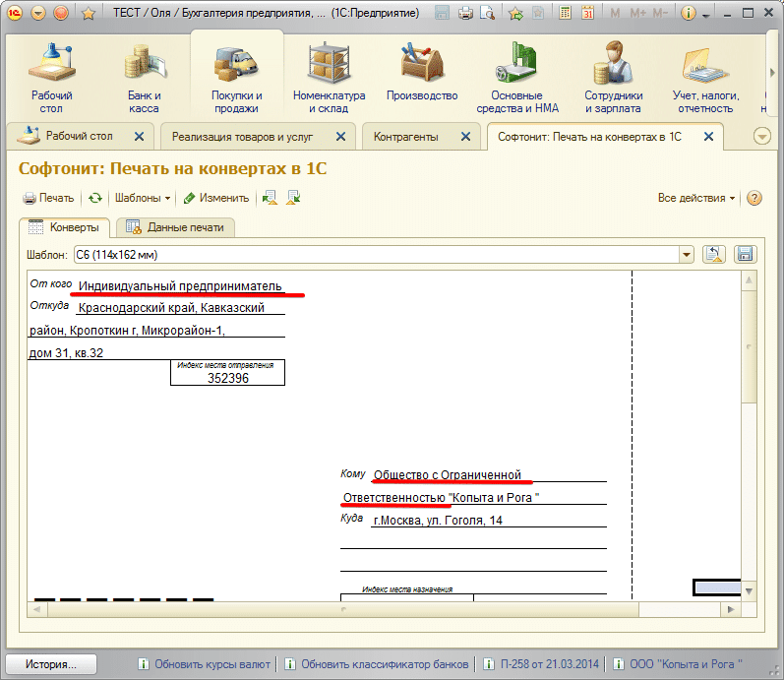Click the orange round forward button in title bar

coord(61,13)
